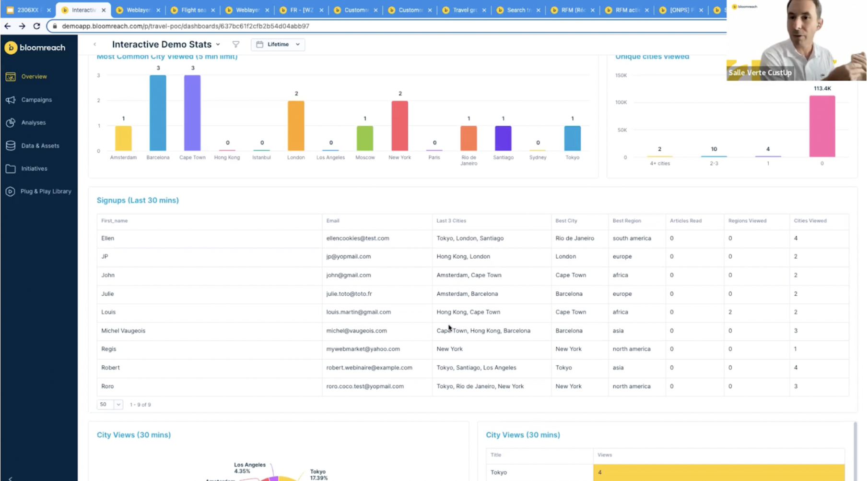Reload the page with refresh icon
This screenshot has width=868, height=481.
coord(36,26)
